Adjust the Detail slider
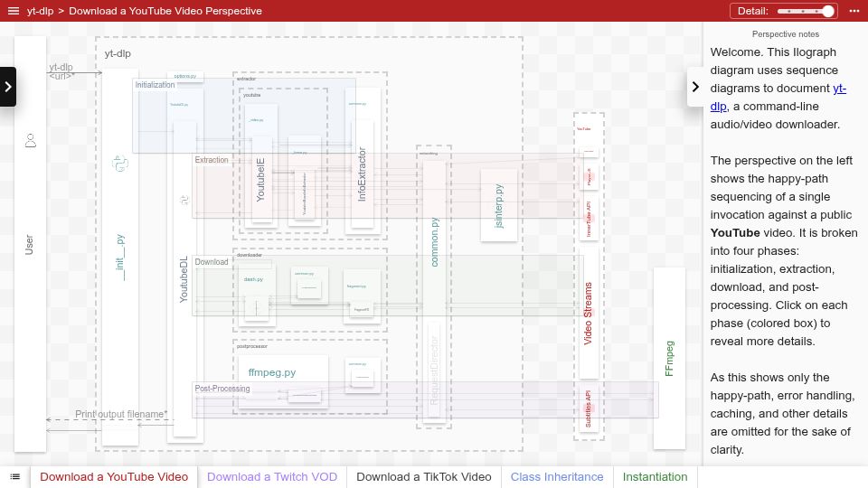The image size is (868, 488). 806,11
